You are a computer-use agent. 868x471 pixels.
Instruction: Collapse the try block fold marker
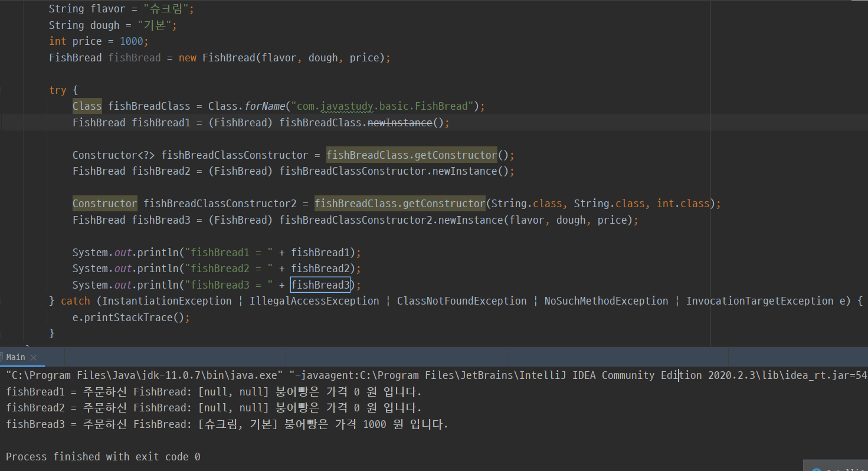(x=2, y=90)
